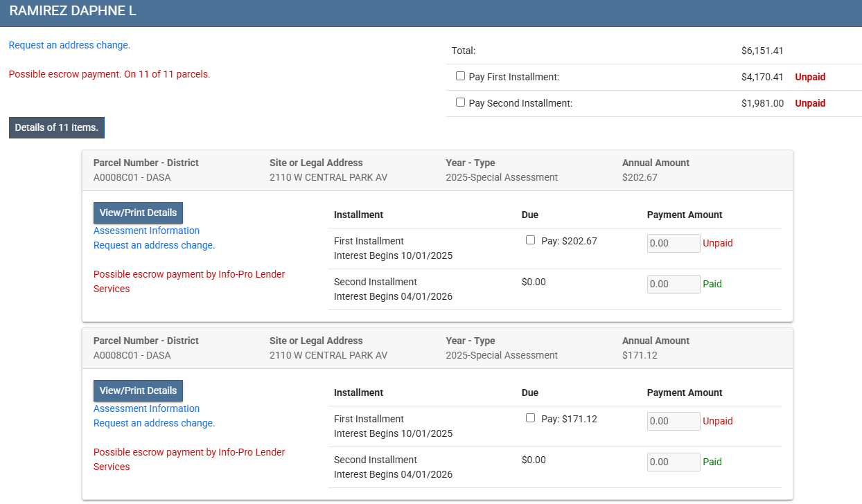Focus the First Installment payment field for $202.67
The width and height of the screenshot is (862, 504).
pos(673,243)
